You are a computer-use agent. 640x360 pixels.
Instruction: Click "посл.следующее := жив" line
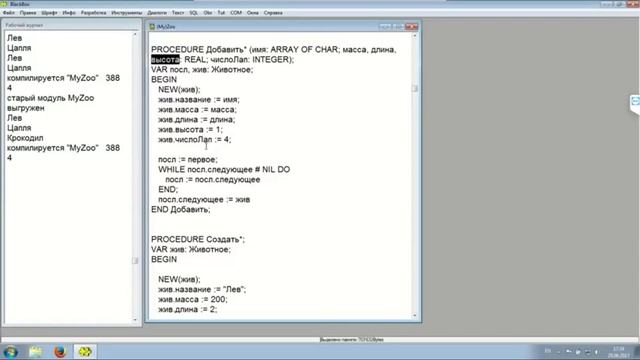pyautogui.click(x=204, y=200)
